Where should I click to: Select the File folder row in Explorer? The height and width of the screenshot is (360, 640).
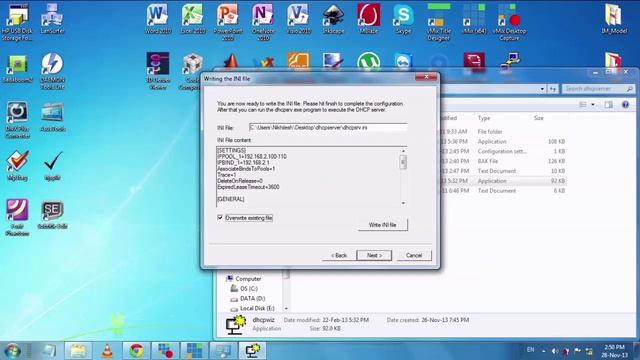tap(503, 132)
